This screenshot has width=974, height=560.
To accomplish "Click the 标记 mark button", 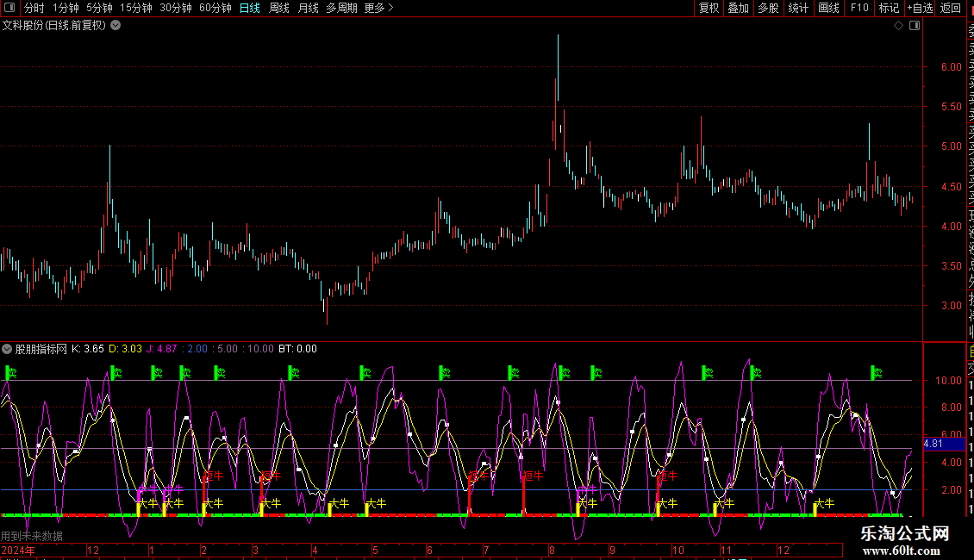I will 889,8.
